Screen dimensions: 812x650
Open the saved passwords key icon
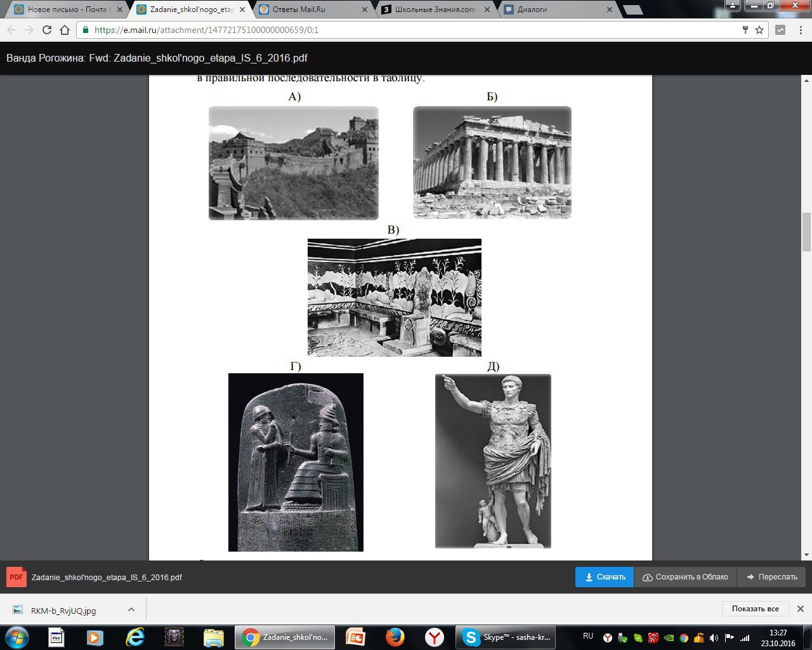(x=745, y=30)
